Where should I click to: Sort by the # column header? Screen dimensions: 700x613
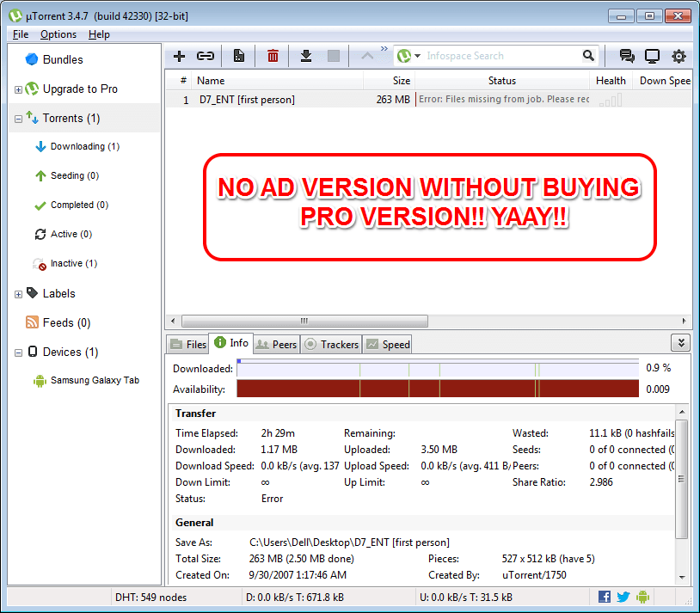coord(183,81)
